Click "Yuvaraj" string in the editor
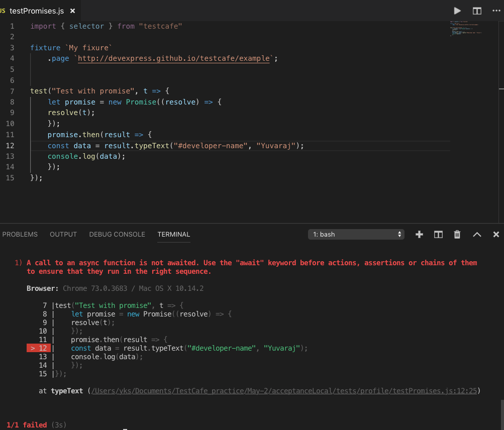 [276, 146]
